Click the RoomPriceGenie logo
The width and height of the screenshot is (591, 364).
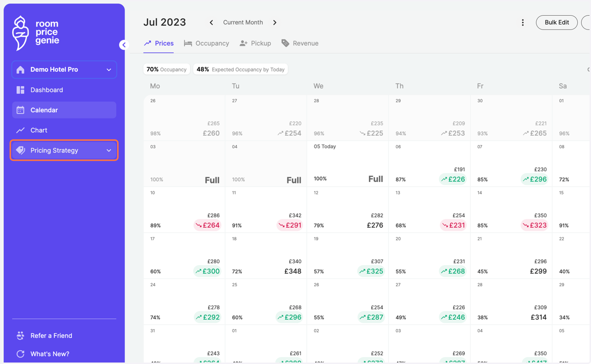pos(35,33)
